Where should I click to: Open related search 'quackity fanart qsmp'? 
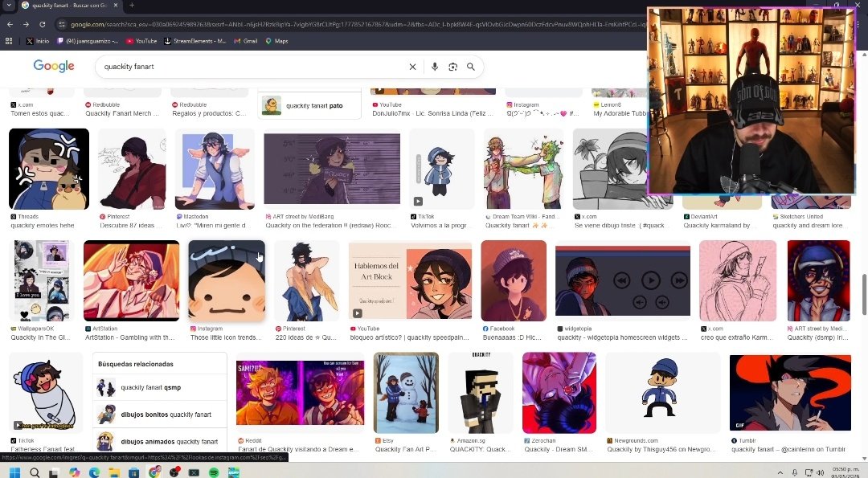tap(160, 388)
